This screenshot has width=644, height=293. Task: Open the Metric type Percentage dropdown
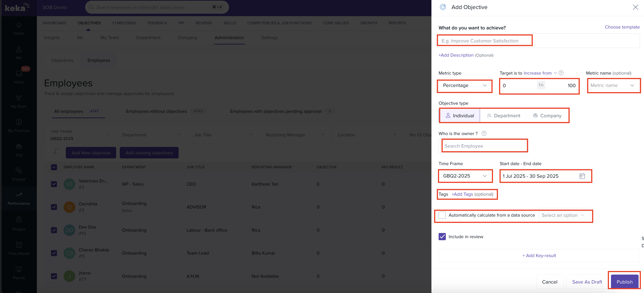click(464, 86)
